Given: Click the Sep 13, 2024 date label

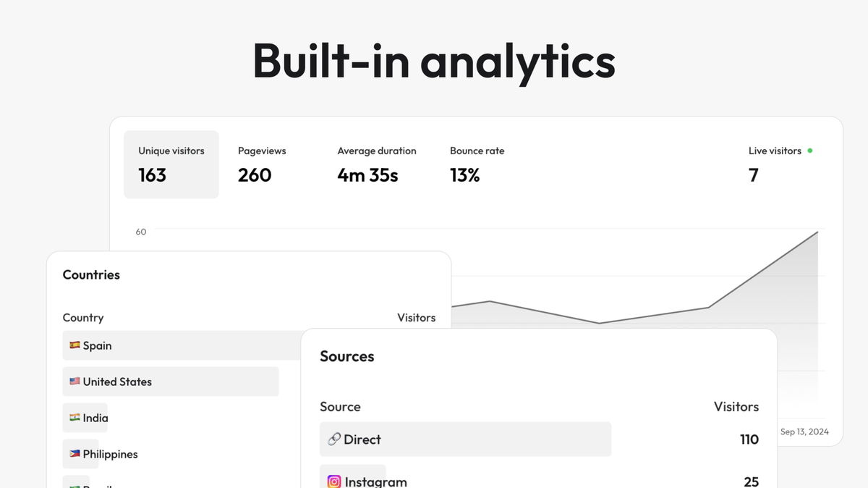Looking at the screenshot, I should click(804, 432).
